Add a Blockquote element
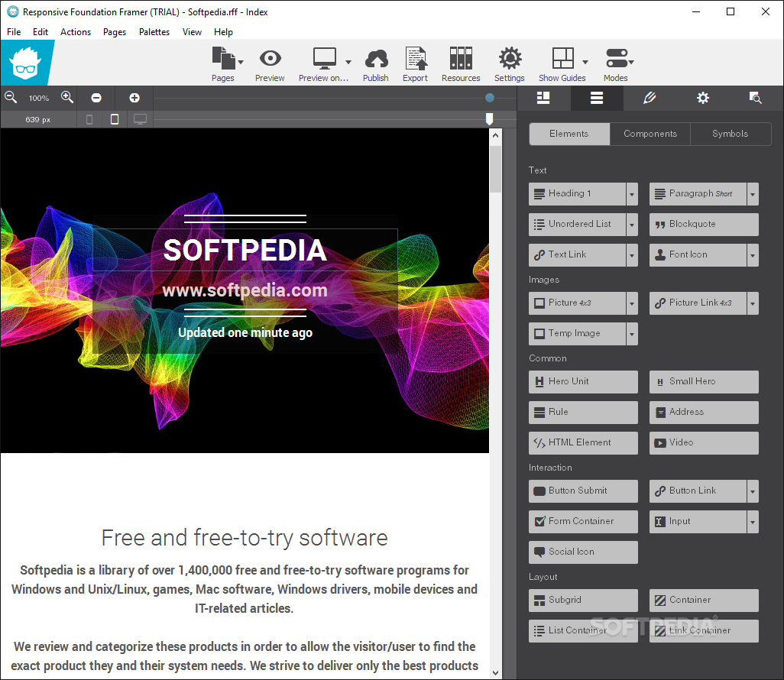Viewport: 784px width, 680px height. click(704, 225)
